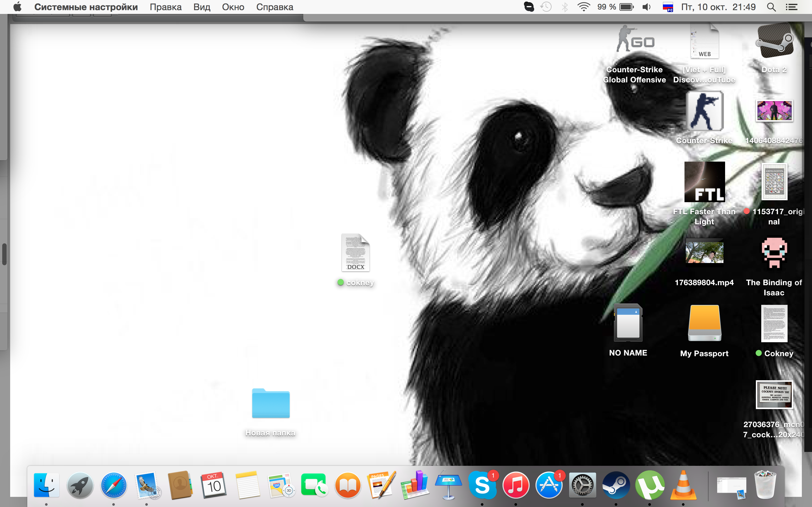
Task: Open the Окно menu
Action: click(233, 7)
